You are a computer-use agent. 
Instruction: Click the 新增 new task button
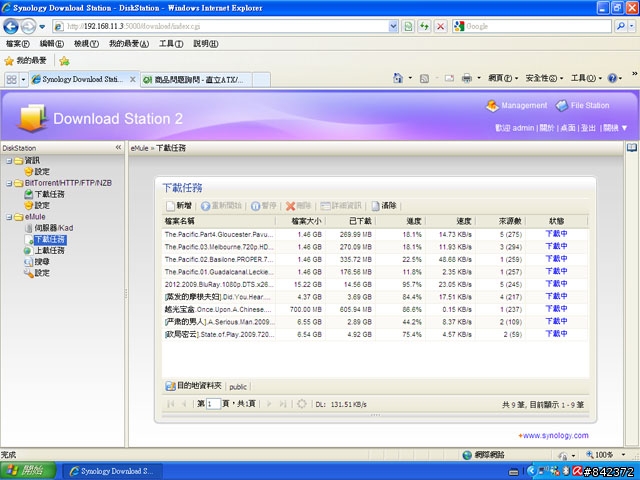[179, 206]
